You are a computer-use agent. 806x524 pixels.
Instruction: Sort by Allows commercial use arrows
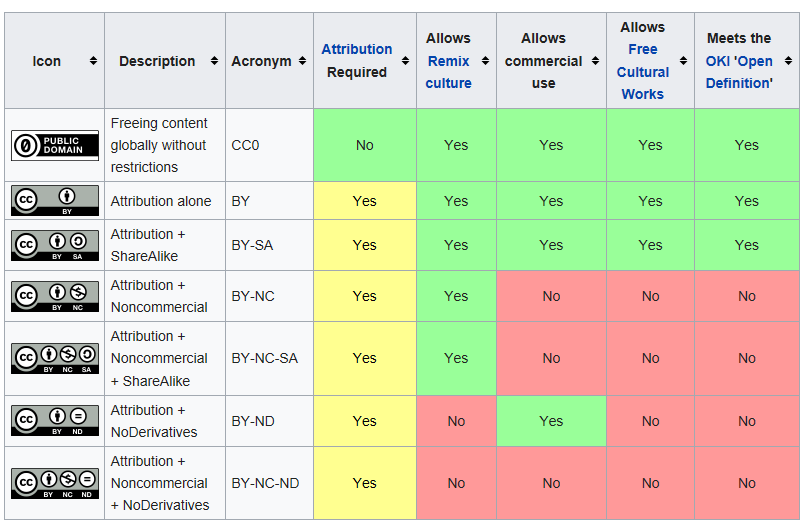(x=595, y=61)
